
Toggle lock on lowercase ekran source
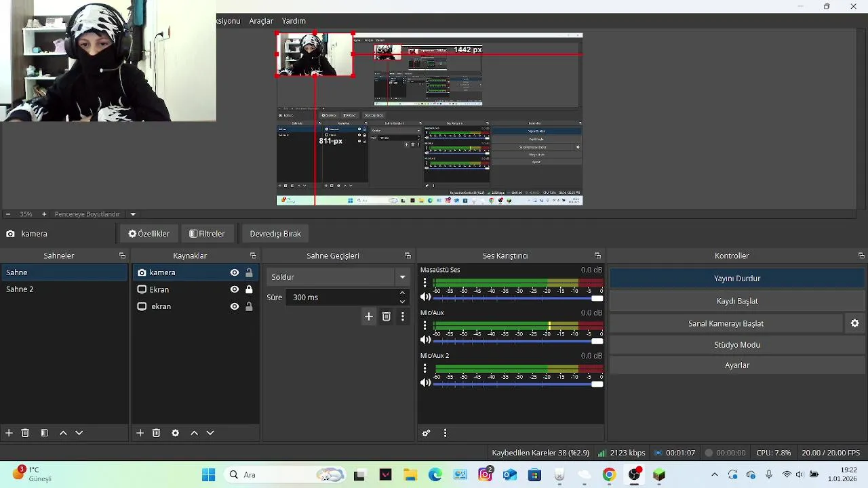pos(249,306)
